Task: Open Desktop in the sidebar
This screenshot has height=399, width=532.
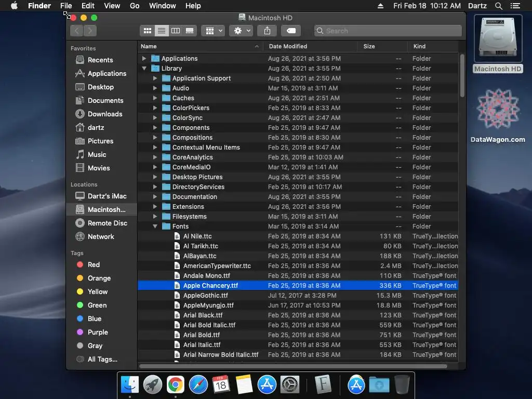Action: 95,87
